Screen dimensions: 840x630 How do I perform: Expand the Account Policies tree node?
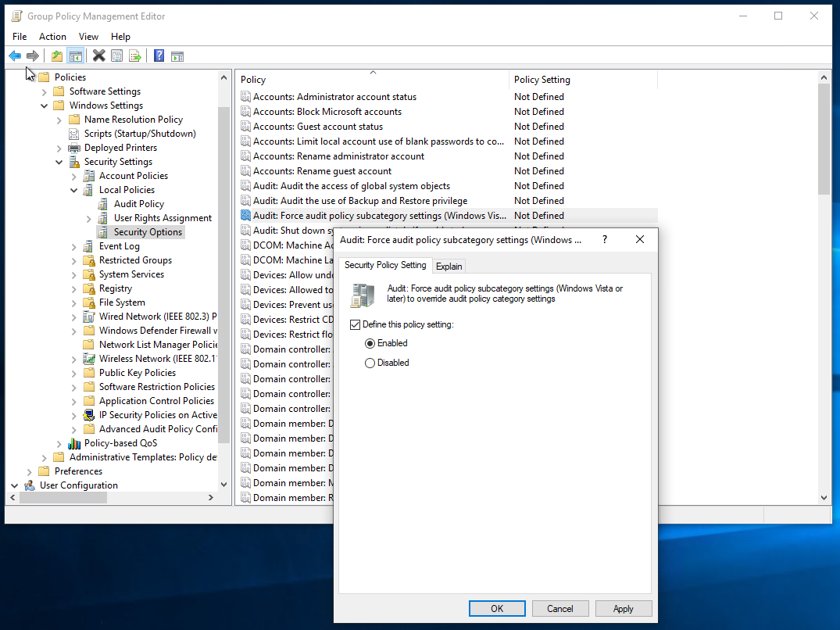tap(74, 176)
